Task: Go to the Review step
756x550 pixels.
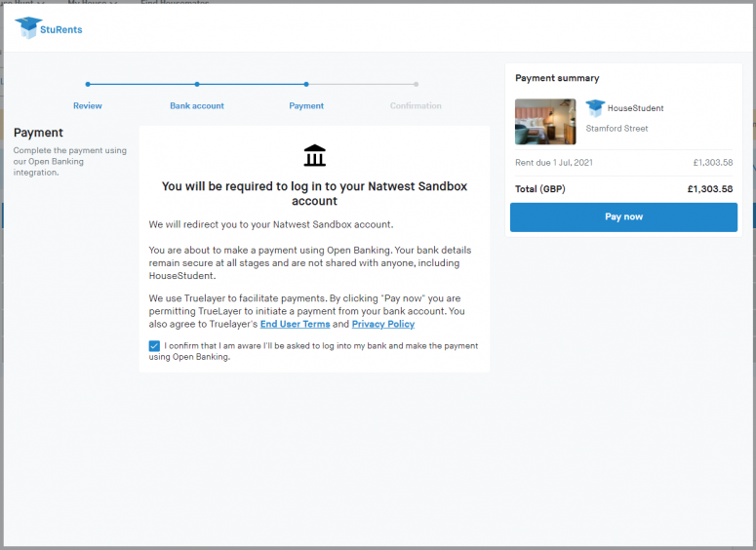Action: [87, 105]
